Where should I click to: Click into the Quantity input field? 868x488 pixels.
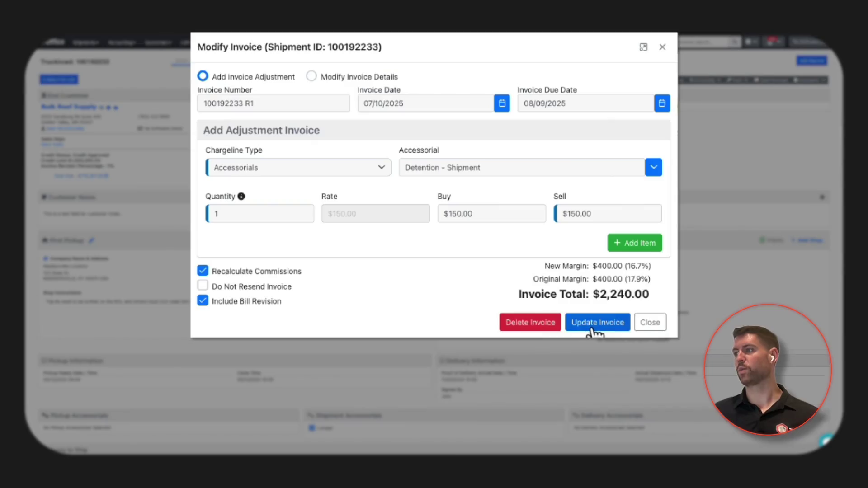[260, 214]
